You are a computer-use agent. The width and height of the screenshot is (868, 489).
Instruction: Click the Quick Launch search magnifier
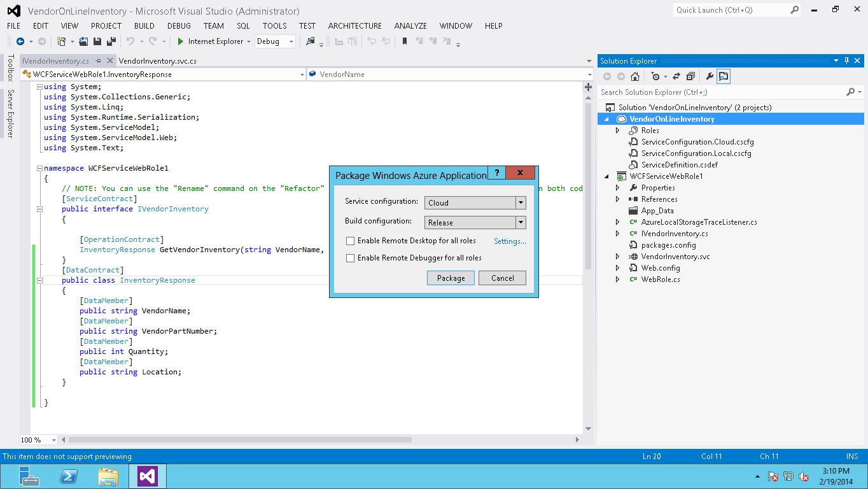point(795,10)
